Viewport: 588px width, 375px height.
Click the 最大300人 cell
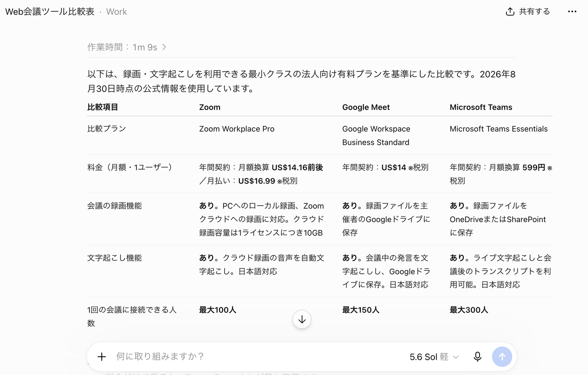(x=469, y=310)
